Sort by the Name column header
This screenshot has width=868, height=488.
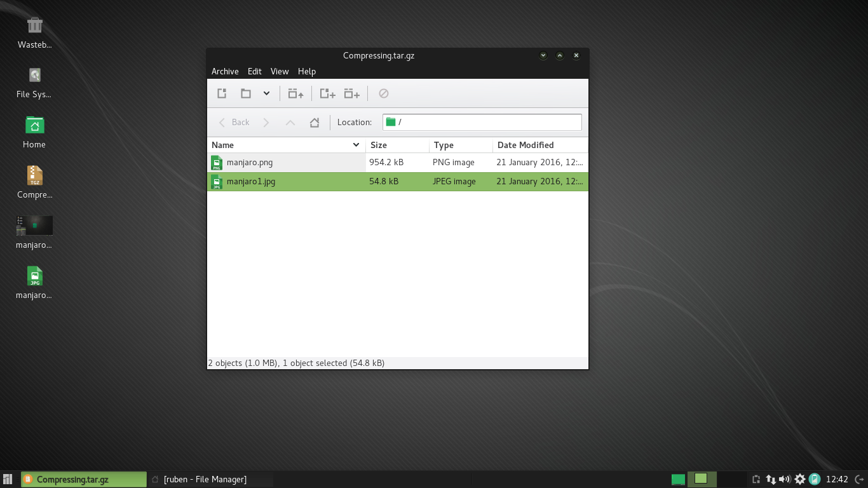pos(286,145)
